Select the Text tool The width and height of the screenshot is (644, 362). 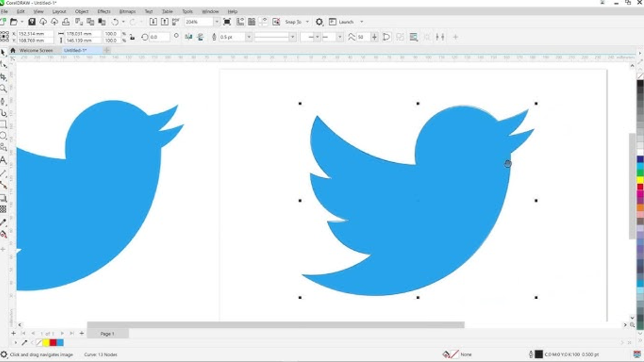pyautogui.click(x=3, y=160)
